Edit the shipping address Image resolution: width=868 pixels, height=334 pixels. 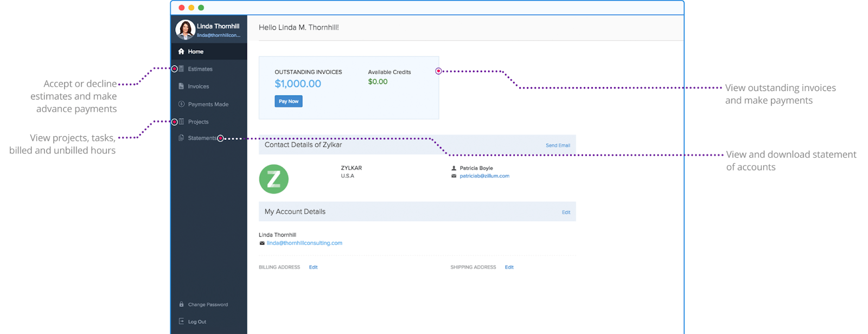509,267
